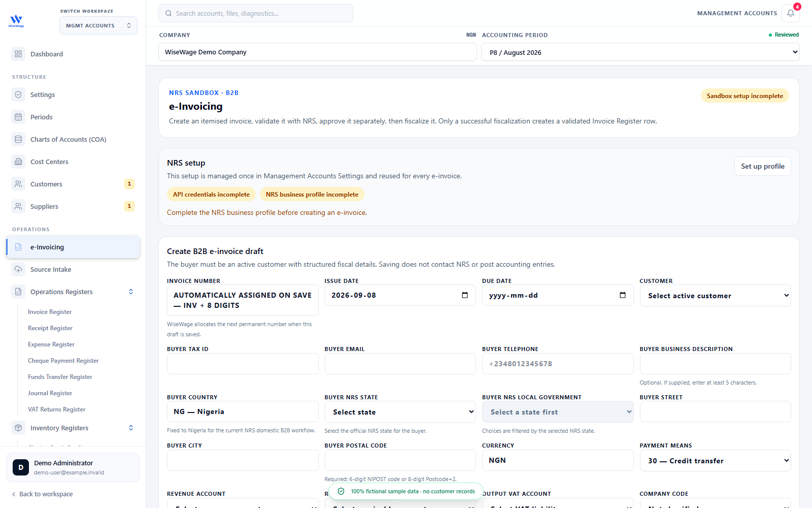Image resolution: width=812 pixels, height=508 pixels.
Task: Open notifications bell icon
Action: 791,13
